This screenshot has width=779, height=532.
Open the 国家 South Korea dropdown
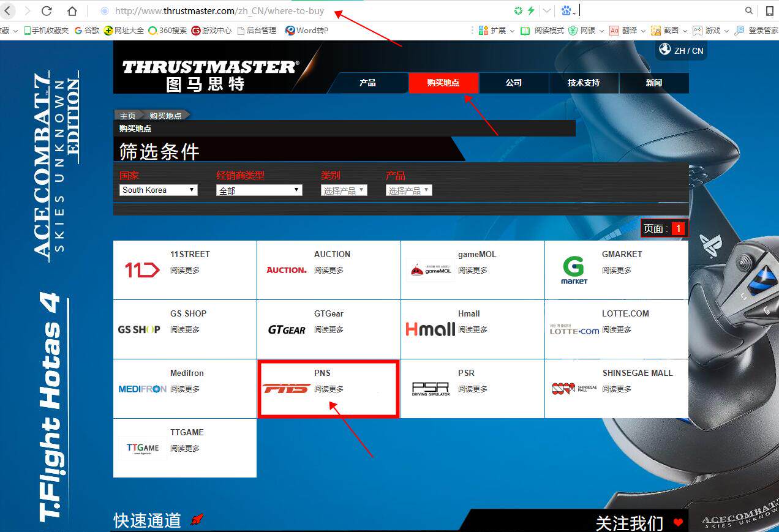click(x=159, y=190)
